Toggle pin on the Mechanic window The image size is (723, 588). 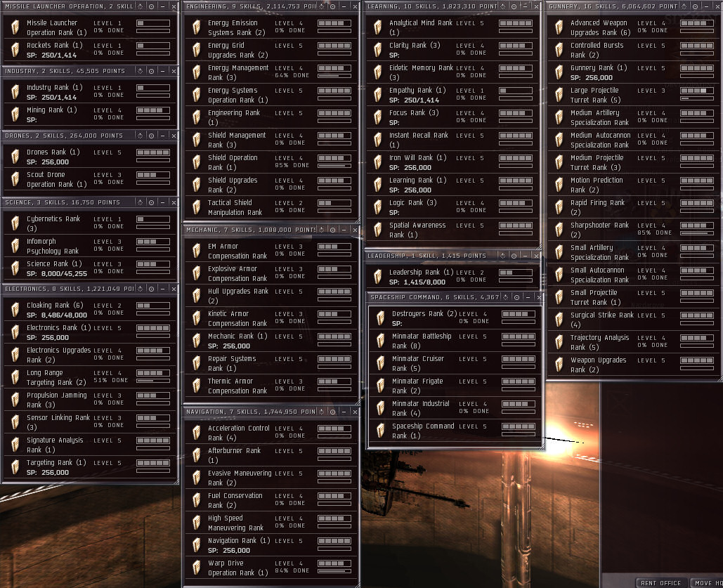[x=332, y=230]
